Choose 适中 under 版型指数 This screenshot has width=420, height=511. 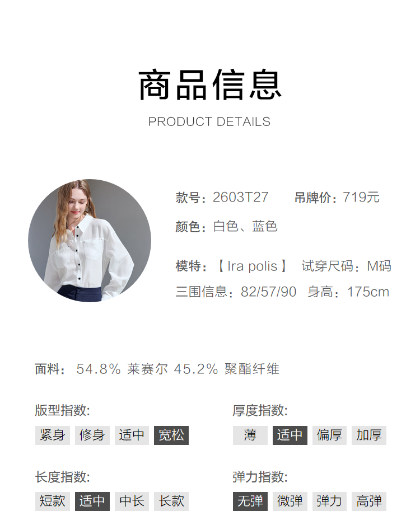coord(132,435)
